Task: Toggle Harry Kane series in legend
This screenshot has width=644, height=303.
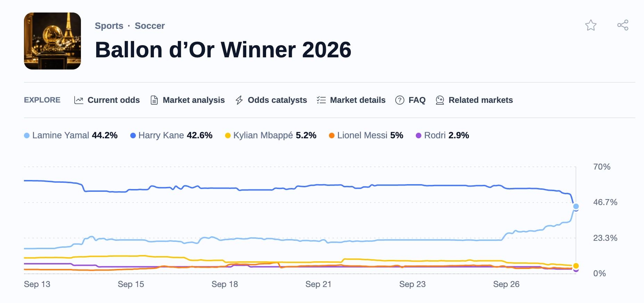Action: click(171, 135)
